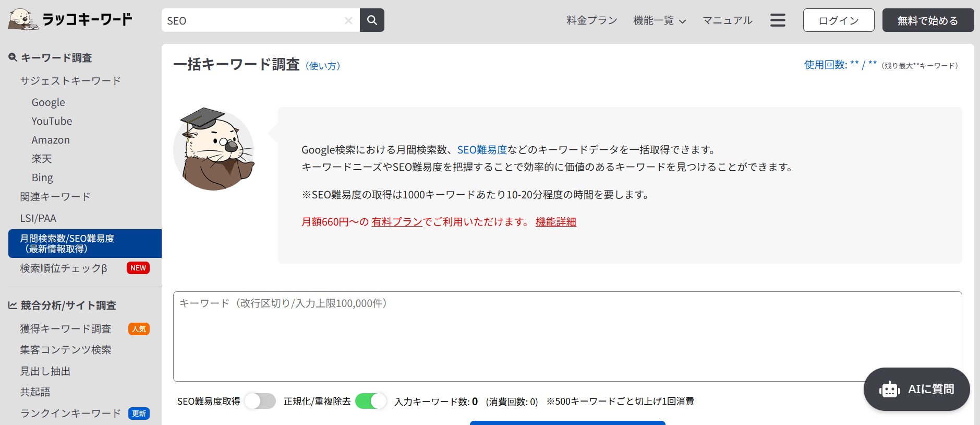Open the 使い方 link
Viewport: 980px width, 425px height.
click(x=323, y=66)
